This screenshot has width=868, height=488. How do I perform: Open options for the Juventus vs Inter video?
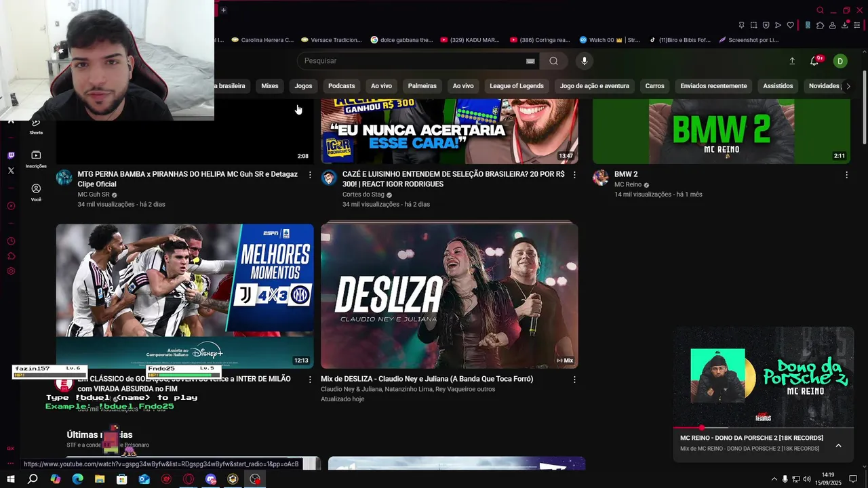[x=310, y=380]
